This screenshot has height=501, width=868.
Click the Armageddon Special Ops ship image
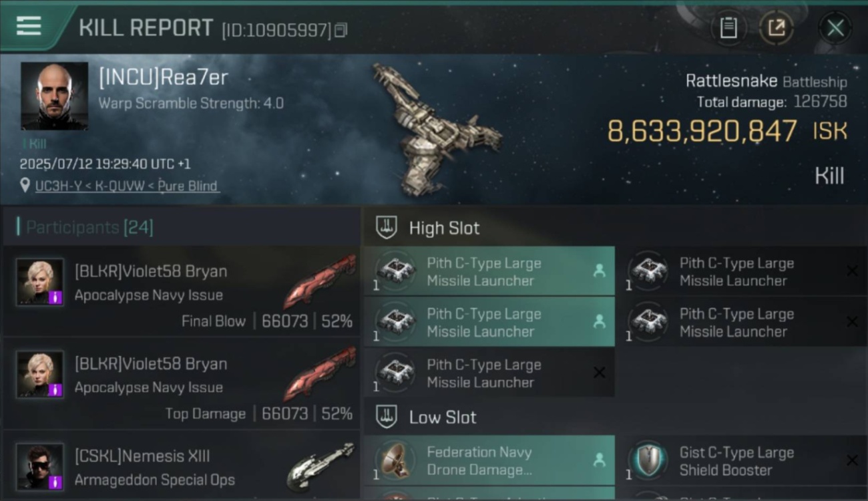(x=320, y=466)
